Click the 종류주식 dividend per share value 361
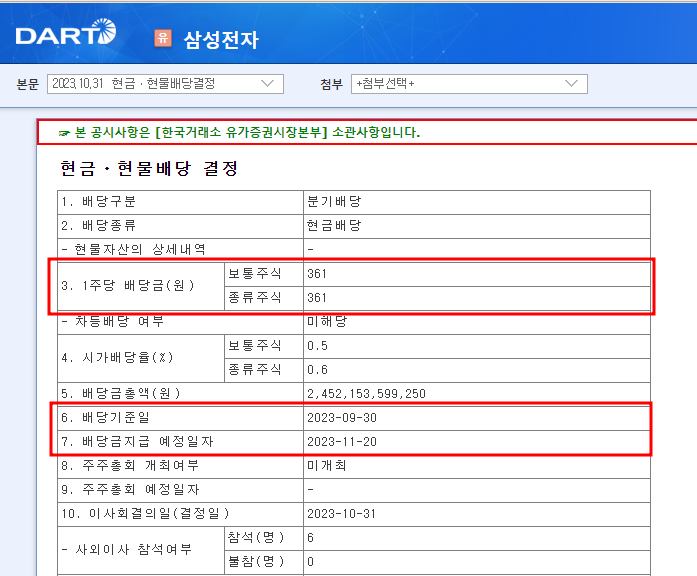The width and height of the screenshot is (697, 576). pyautogui.click(x=317, y=297)
